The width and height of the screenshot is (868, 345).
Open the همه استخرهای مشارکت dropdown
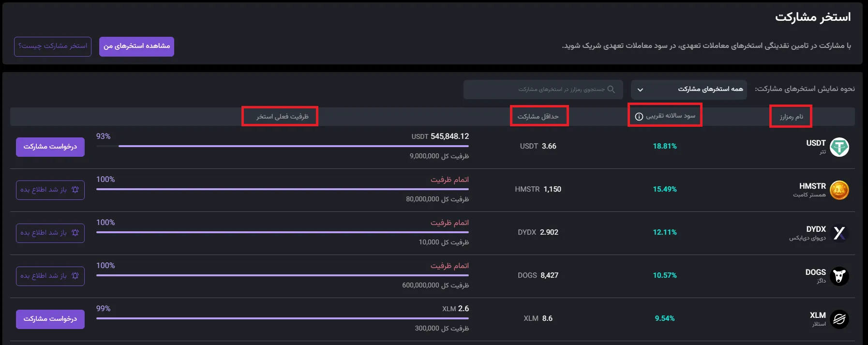coord(688,90)
